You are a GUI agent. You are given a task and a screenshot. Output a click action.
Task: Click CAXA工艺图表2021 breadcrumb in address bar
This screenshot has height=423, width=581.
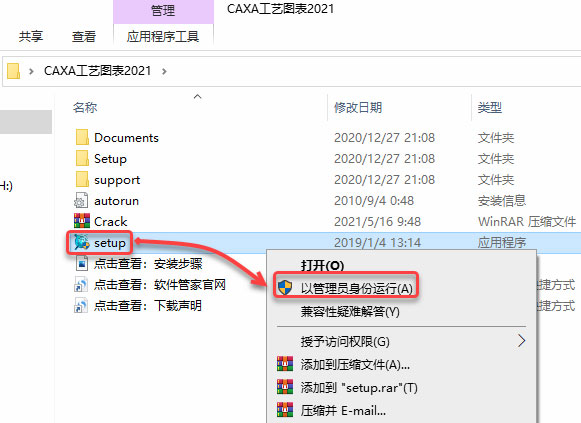click(97, 71)
